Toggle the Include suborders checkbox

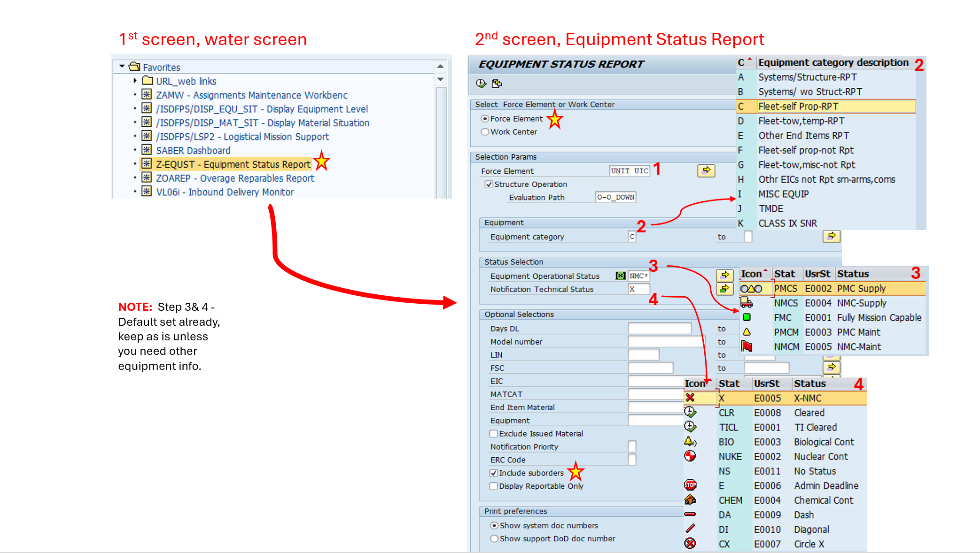(x=494, y=473)
